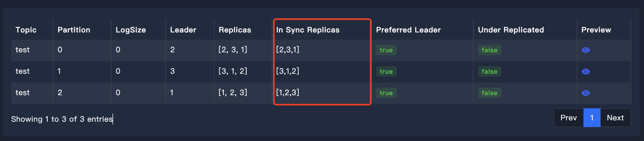Click the LogSize column header
Screen dimensions: 644x141
[x=131, y=30]
